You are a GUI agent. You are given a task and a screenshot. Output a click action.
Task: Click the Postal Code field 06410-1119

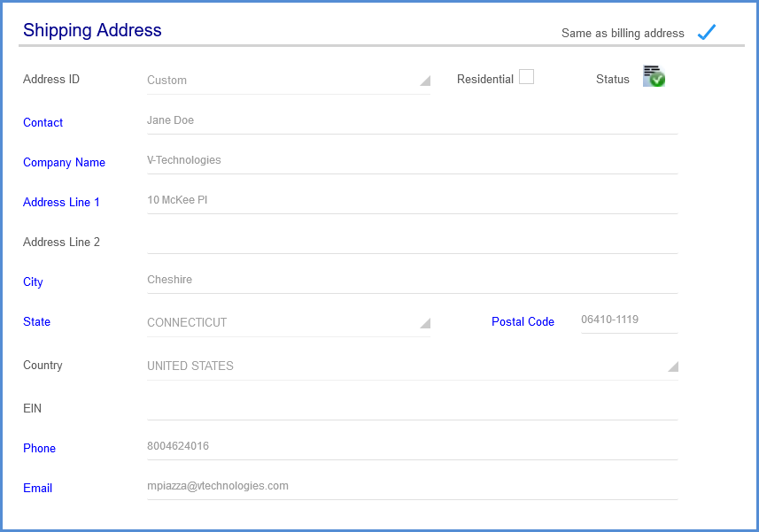click(630, 320)
